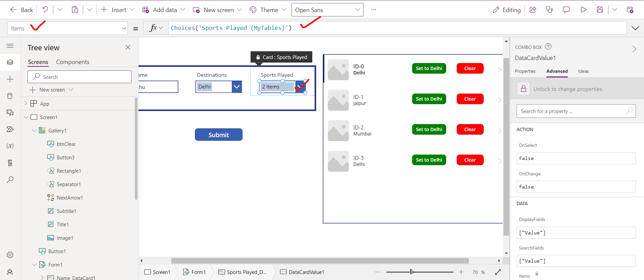Open the Data icon in left sidebar
Image resolution: width=644 pixels, height=280 pixels.
[10, 96]
